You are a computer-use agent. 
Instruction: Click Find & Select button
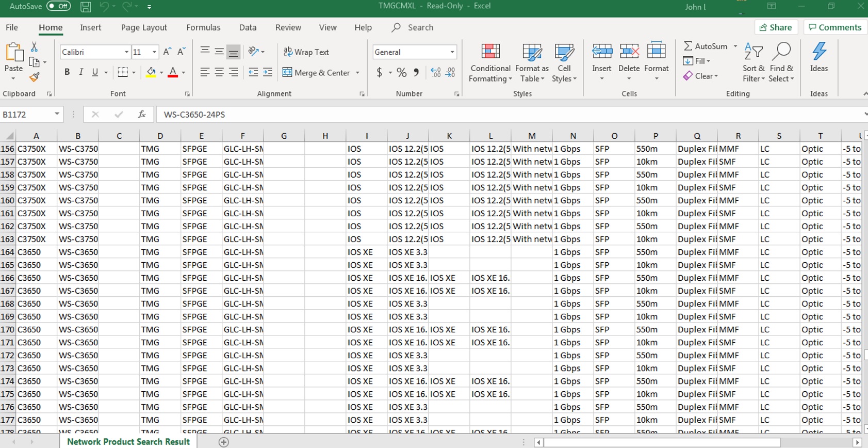pos(781,62)
